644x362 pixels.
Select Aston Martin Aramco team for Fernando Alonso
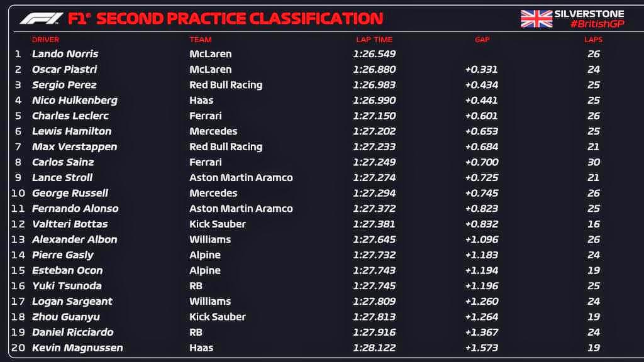[x=241, y=209]
